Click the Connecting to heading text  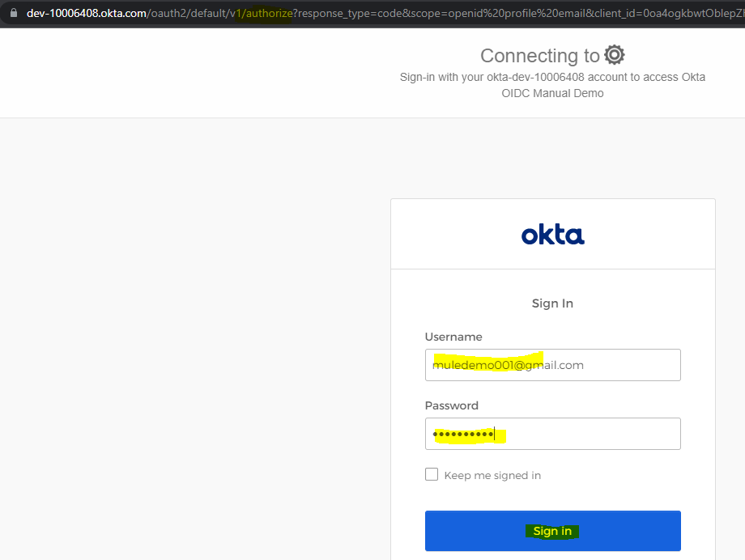pos(540,56)
